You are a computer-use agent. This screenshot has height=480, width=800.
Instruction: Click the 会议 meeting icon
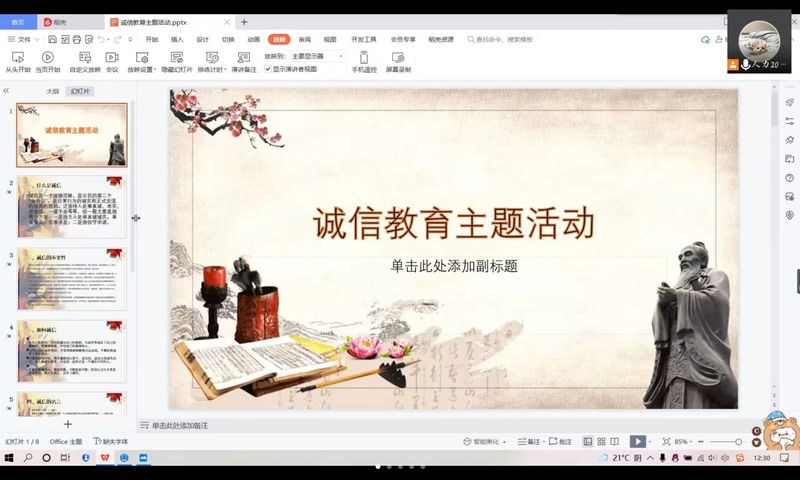(x=112, y=58)
